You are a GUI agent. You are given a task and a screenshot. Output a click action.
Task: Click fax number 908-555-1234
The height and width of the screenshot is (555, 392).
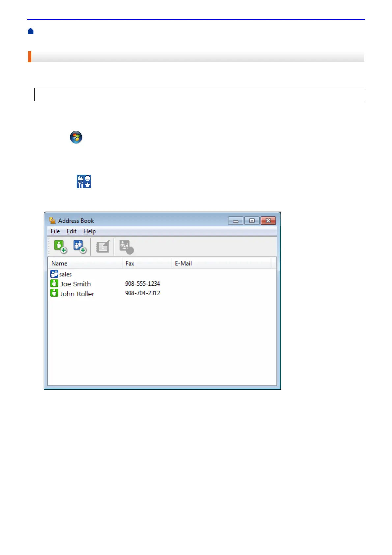(x=143, y=283)
